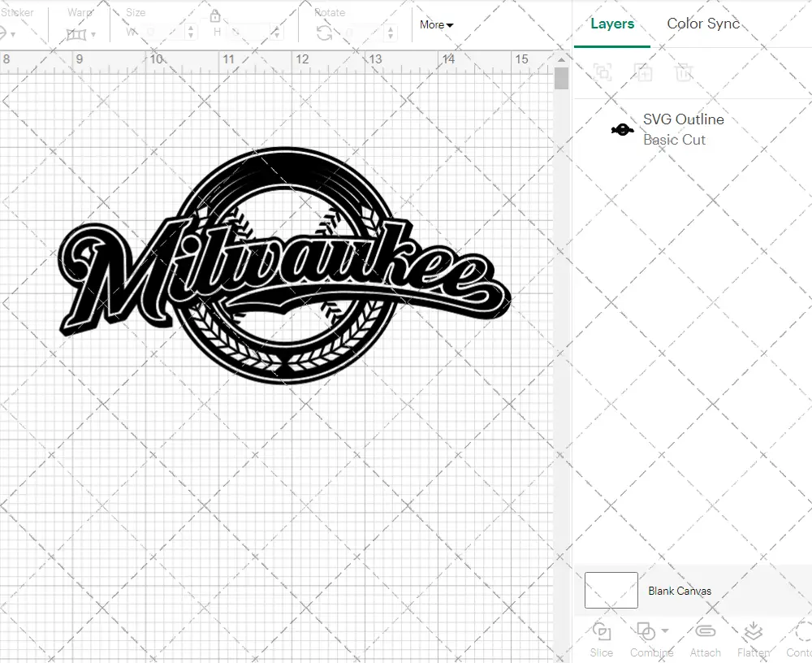The width and height of the screenshot is (812, 663).
Task: Click the canvas scrollbar up arrow
Action: coord(561,59)
